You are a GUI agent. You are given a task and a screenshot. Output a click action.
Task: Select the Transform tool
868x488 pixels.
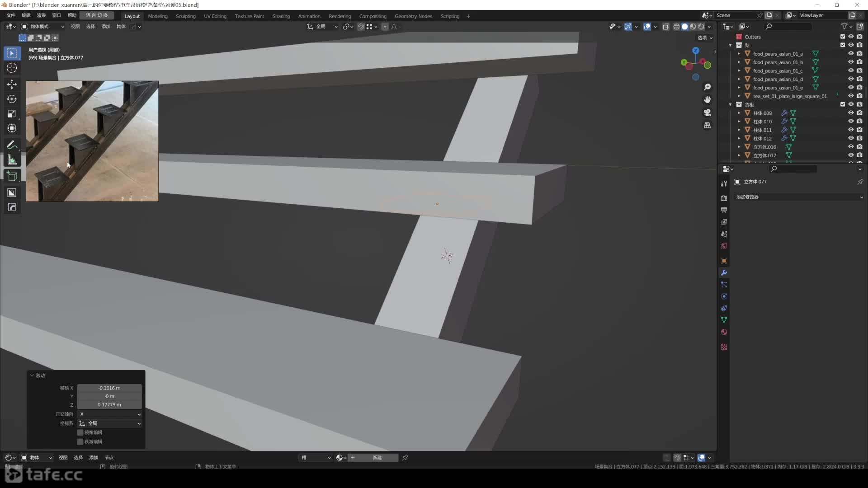(x=12, y=128)
